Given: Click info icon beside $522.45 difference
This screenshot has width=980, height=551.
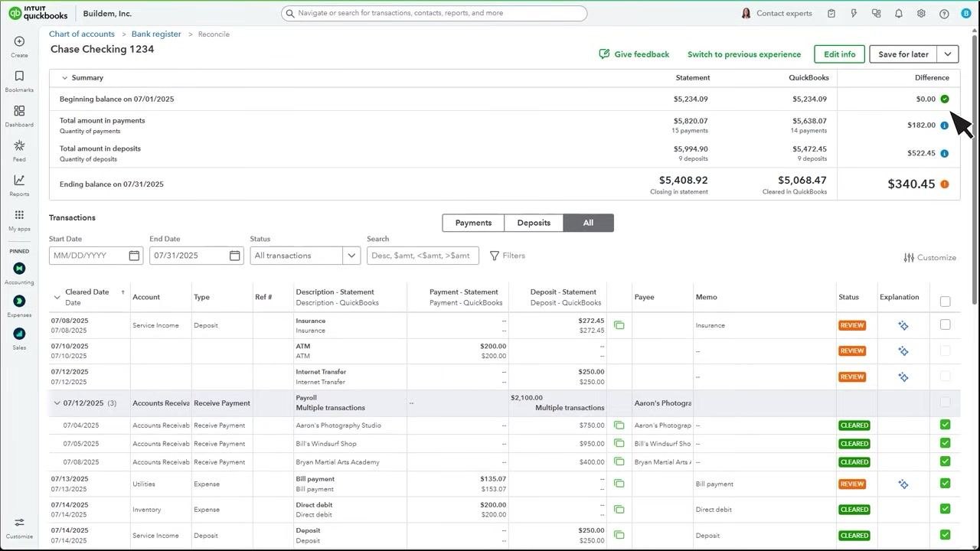Looking at the screenshot, I should pos(944,154).
